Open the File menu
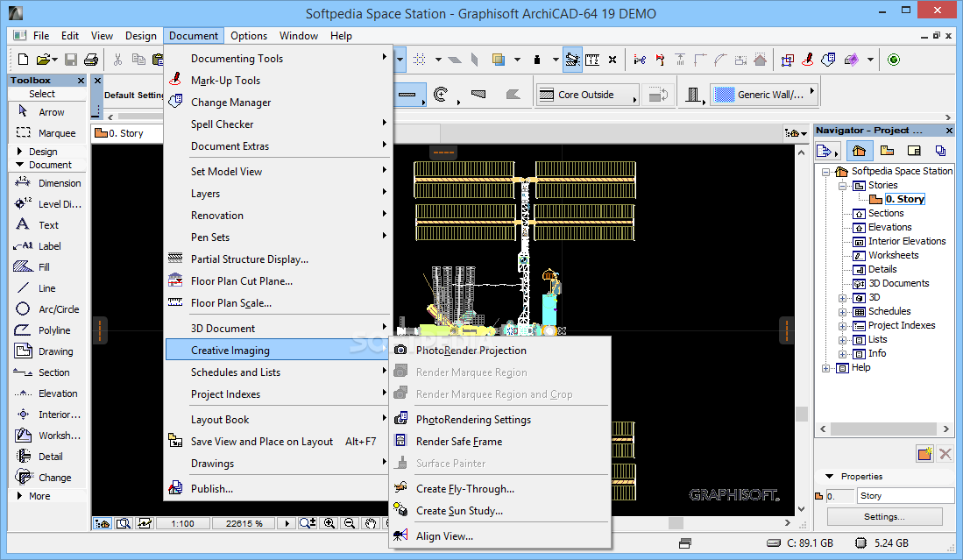This screenshot has width=963, height=560. (41, 36)
